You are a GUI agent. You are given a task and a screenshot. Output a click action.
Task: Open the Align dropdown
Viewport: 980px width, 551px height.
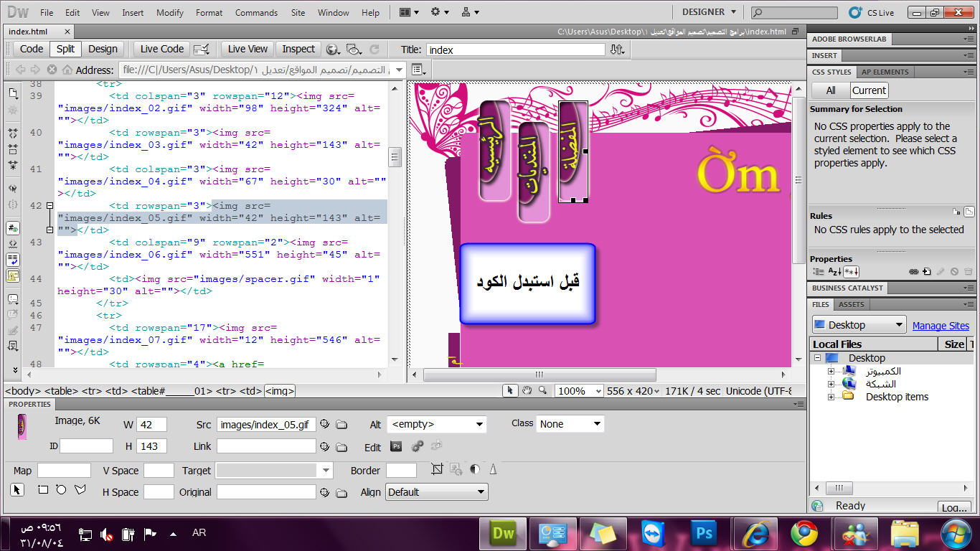(x=436, y=492)
